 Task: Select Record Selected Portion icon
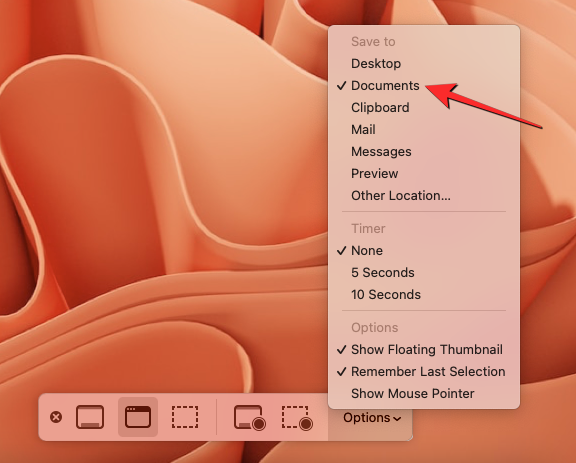tap(297, 417)
